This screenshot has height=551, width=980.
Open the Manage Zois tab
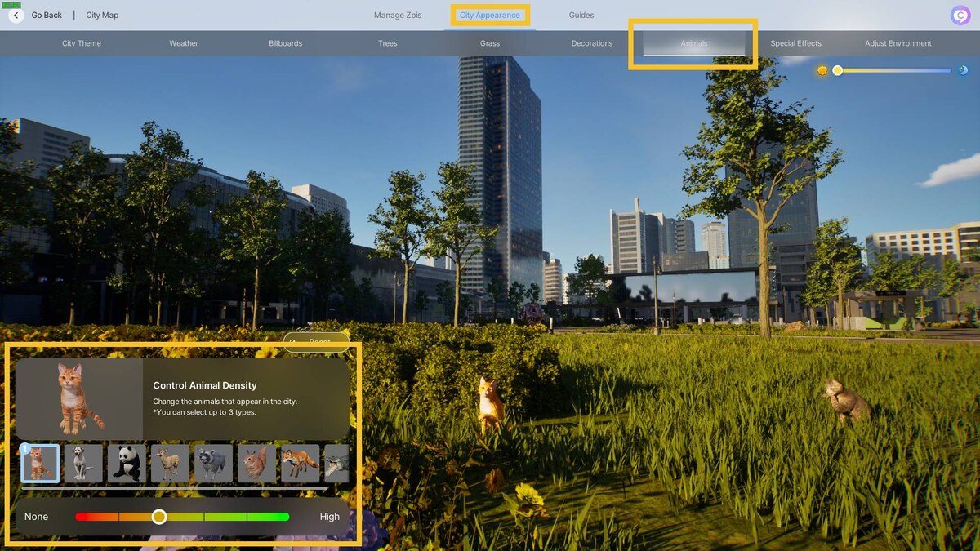pyautogui.click(x=398, y=15)
